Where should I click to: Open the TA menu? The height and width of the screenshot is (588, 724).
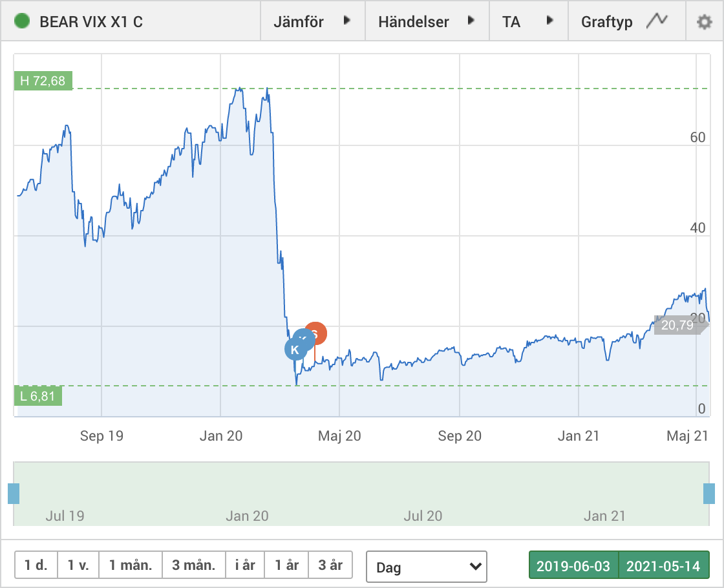point(528,21)
